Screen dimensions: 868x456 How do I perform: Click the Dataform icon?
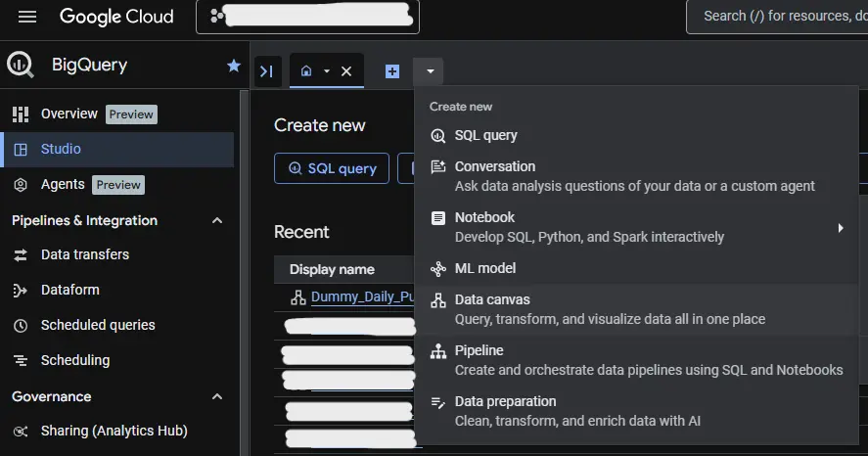[x=20, y=291]
